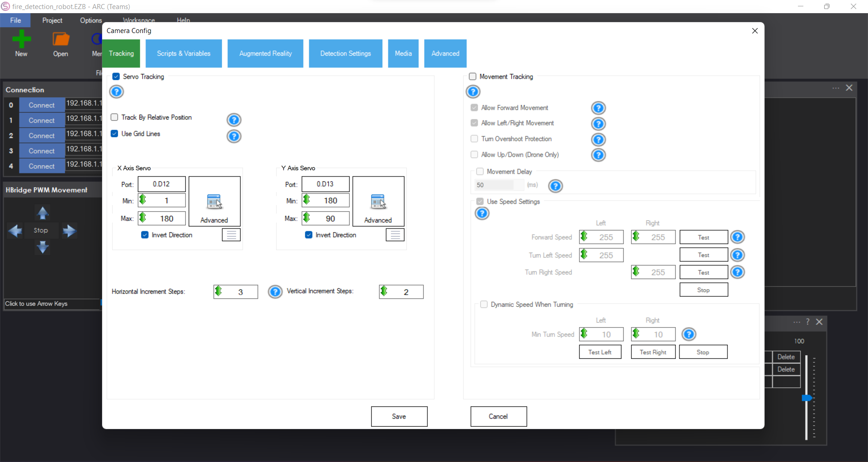The width and height of the screenshot is (868, 462).
Task: Click the X Axis Servo Port field
Action: pos(162,184)
